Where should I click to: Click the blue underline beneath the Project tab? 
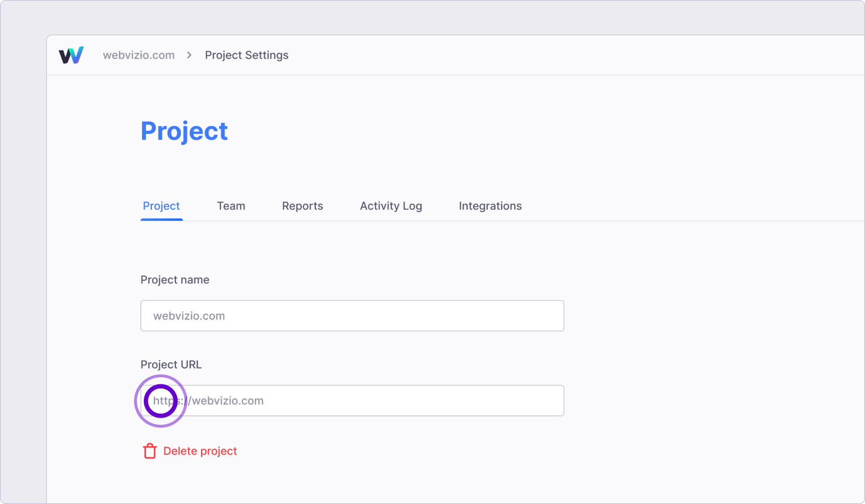pos(161,220)
